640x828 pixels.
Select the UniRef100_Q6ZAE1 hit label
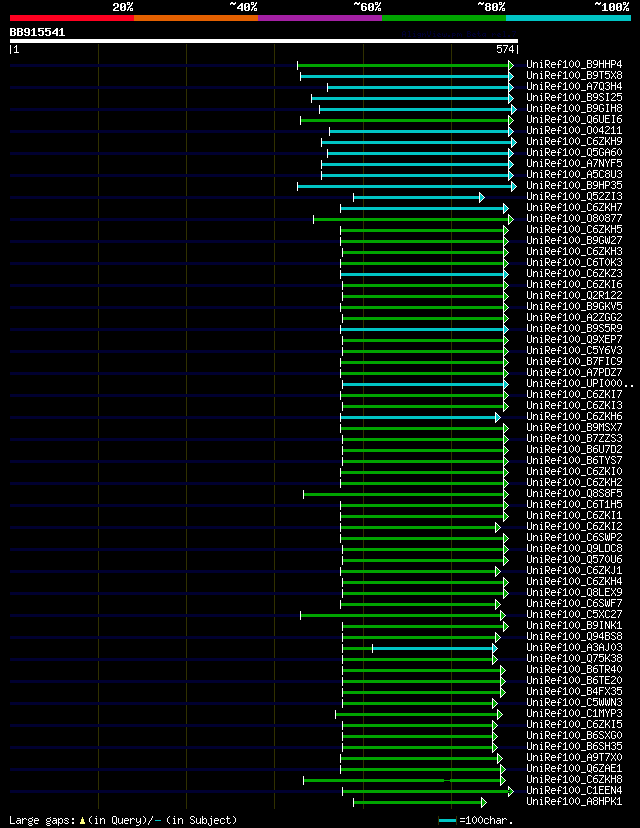click(574, 768)
